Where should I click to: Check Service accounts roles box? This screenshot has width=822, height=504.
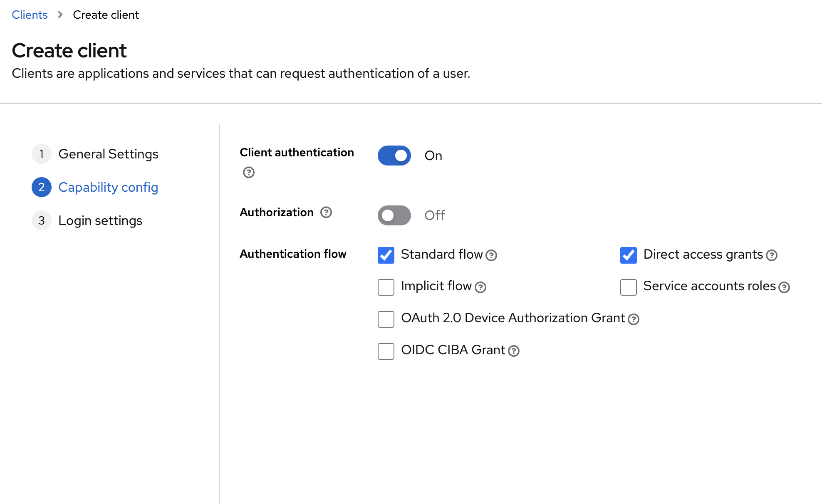click(628, 287)
